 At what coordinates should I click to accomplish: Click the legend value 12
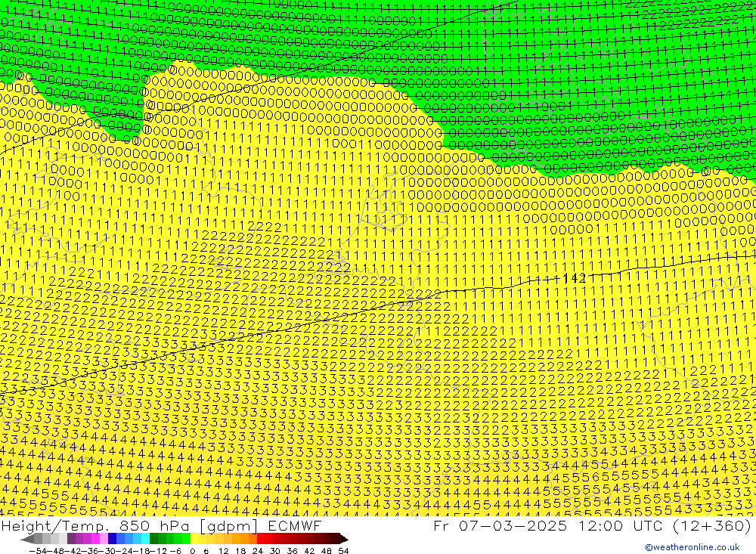pos(223,551)
